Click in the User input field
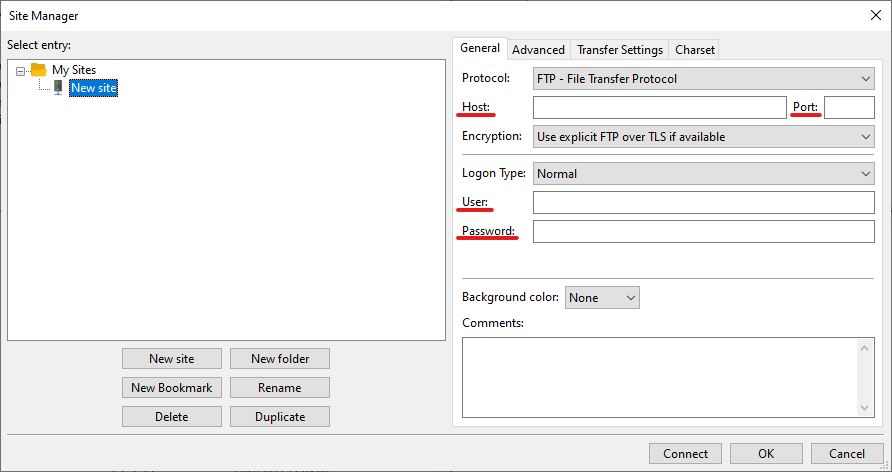This screenshot has height=472, width=892. (x=704, y=202)
